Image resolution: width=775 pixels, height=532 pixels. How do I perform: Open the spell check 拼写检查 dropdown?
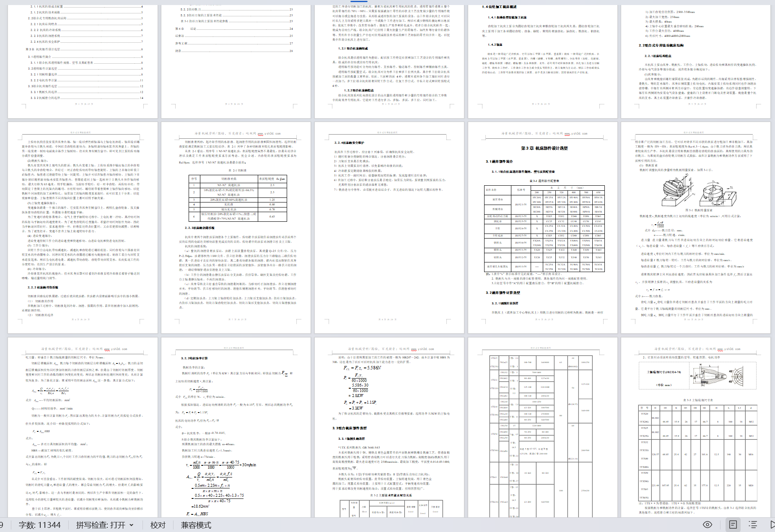click(105, 525)
